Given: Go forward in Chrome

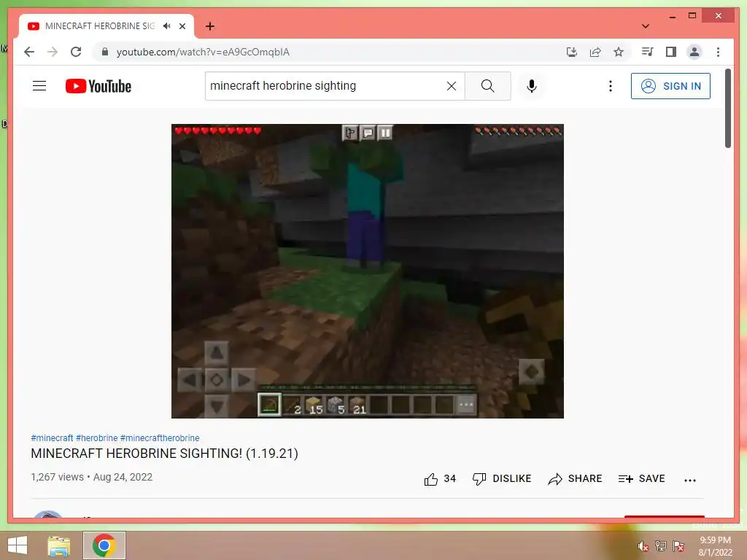Looking at the screenshot, I should pyautogui.click(x=53, y=52).
